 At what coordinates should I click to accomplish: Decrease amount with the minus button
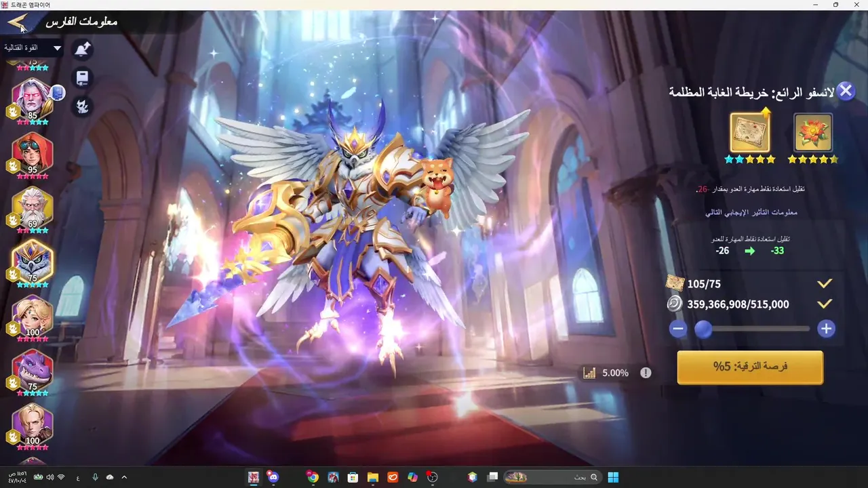point(677,329)
